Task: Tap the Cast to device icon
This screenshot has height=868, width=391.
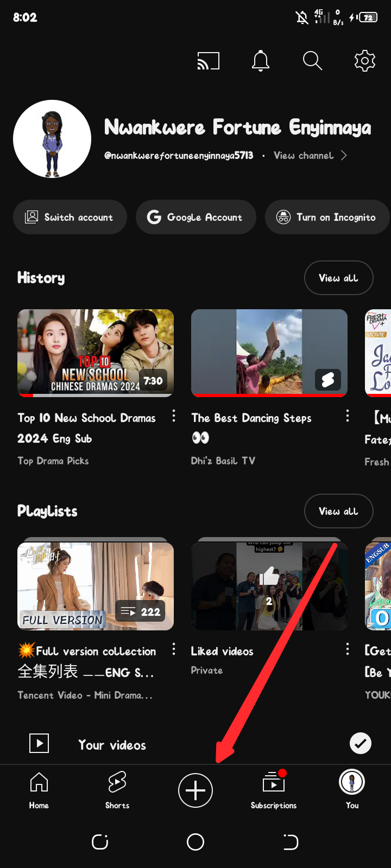Action: [209, 61]
